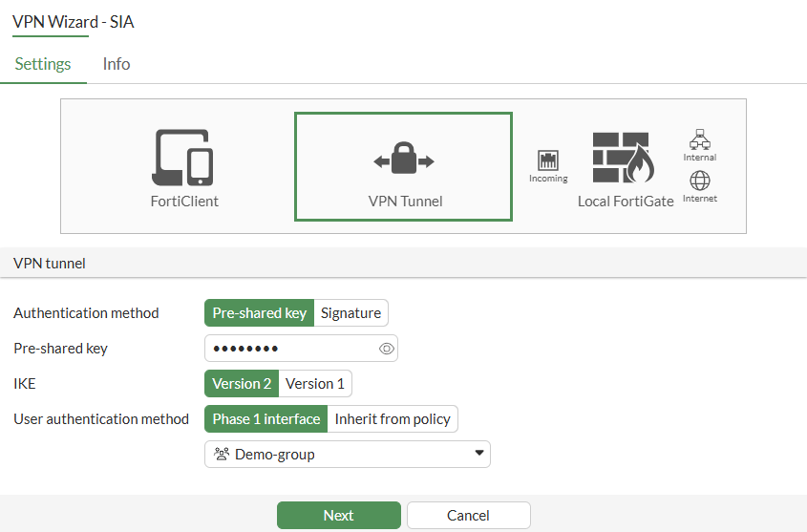Screen dimensions: 807x532
Task: Click the Incoming interface port icon
Action: pos(548,160)
